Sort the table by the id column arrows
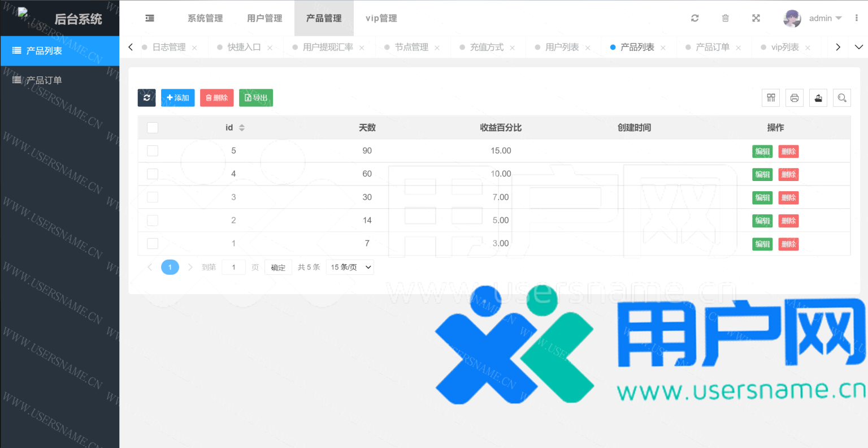Image resolution: width=868 pixels, height=448 pixels. [242, 128]
